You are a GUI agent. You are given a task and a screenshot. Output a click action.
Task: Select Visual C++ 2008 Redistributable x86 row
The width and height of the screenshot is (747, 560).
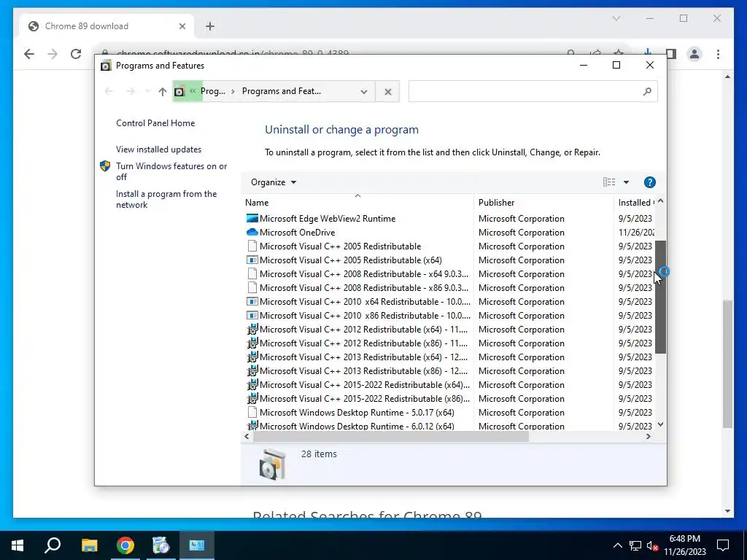(x=449, y=287)
